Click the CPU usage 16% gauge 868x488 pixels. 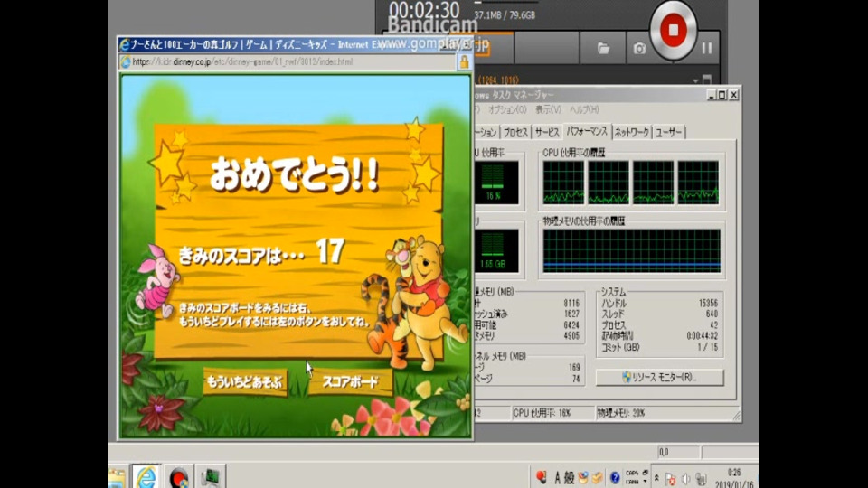(x=495, y=183)
